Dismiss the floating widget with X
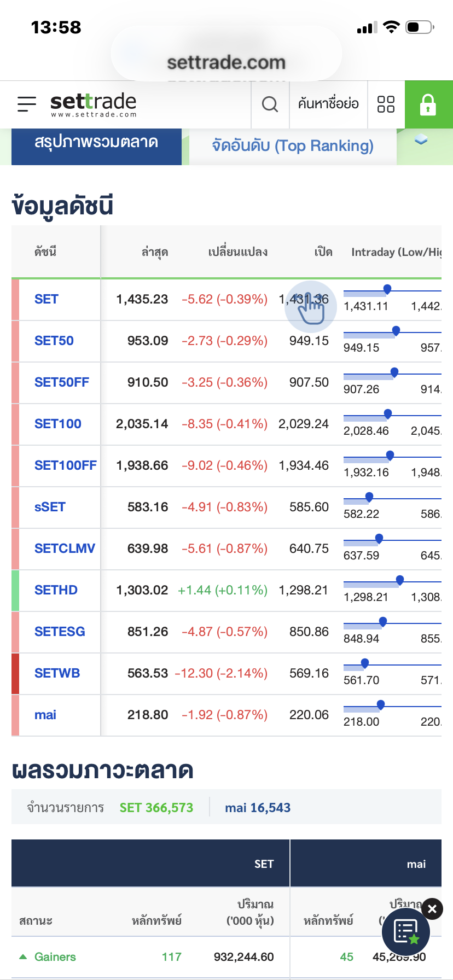Viewport: 453px width, 980px height. pyautogui.click(x=432, y=909)
